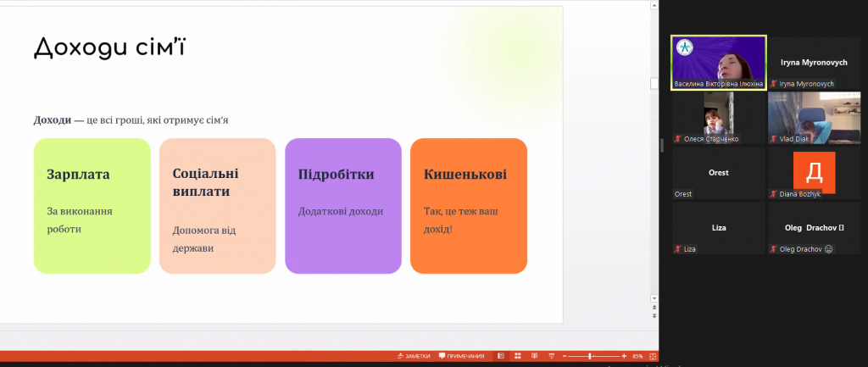Select Vlad Diak's video tile
Viewport: 868px width, 367px height.
pos(814,117)
